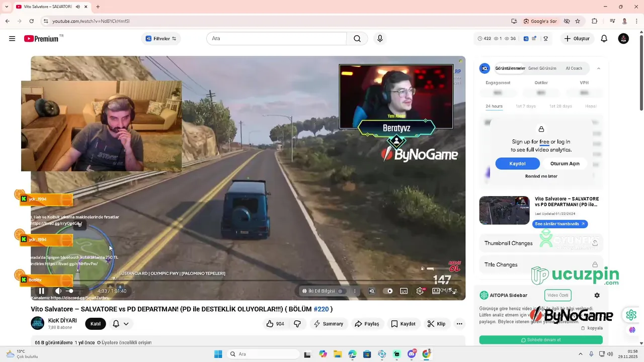
Task: Create a clip with Klip
Action: (437, 324)
